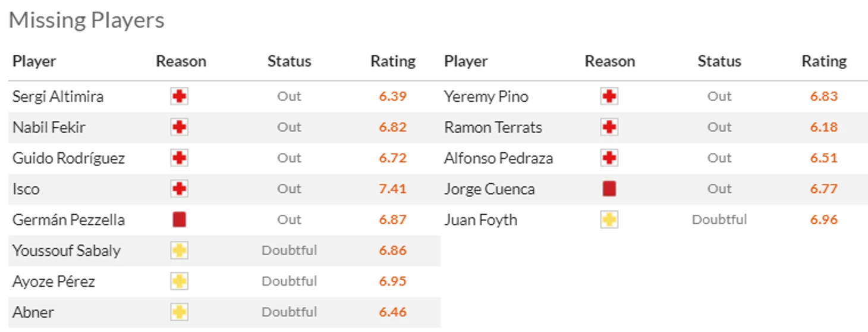
Task: Open Guido Rodríguez's player profile
Action: tap(68, 158)
